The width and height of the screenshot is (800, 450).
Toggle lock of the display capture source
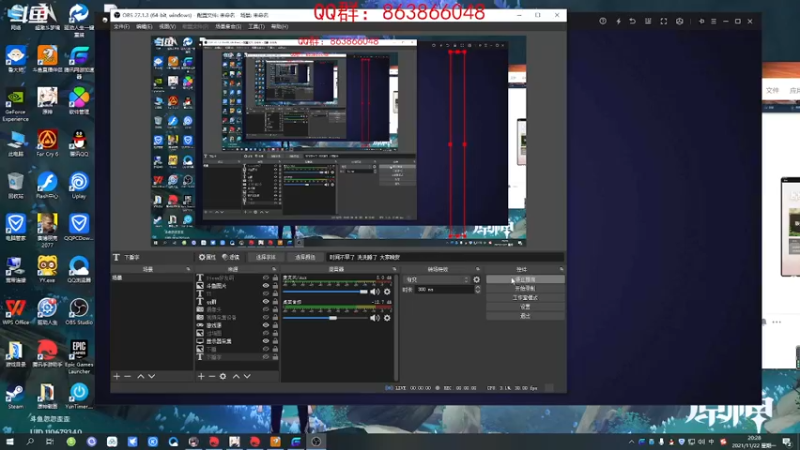tap(275, 341)
